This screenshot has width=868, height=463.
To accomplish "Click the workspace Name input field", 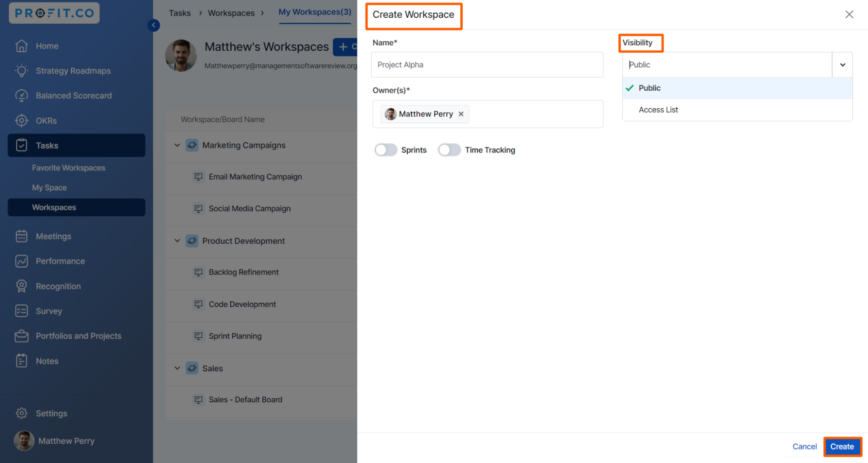I will tap(487, 65).
